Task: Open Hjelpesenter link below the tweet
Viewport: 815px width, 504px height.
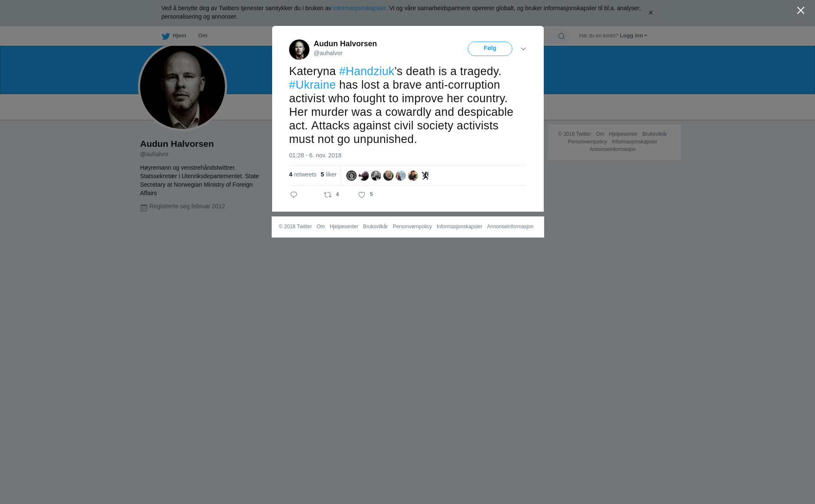Action: [x=344, y=227]
